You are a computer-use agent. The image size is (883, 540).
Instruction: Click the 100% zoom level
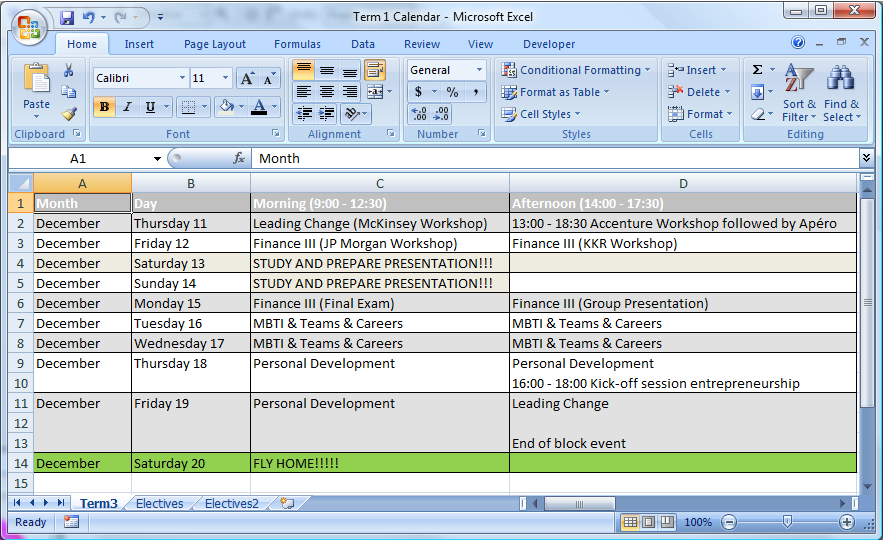(x=698, y=523)
